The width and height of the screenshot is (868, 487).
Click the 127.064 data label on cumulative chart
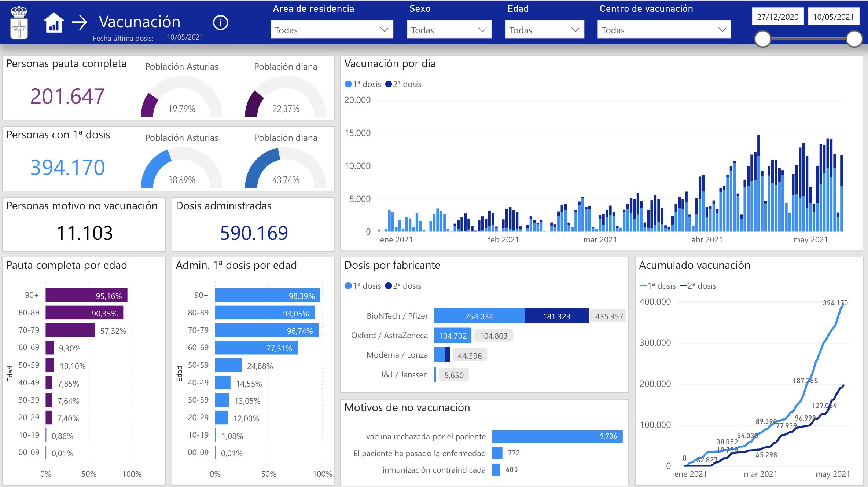point(824,406)
